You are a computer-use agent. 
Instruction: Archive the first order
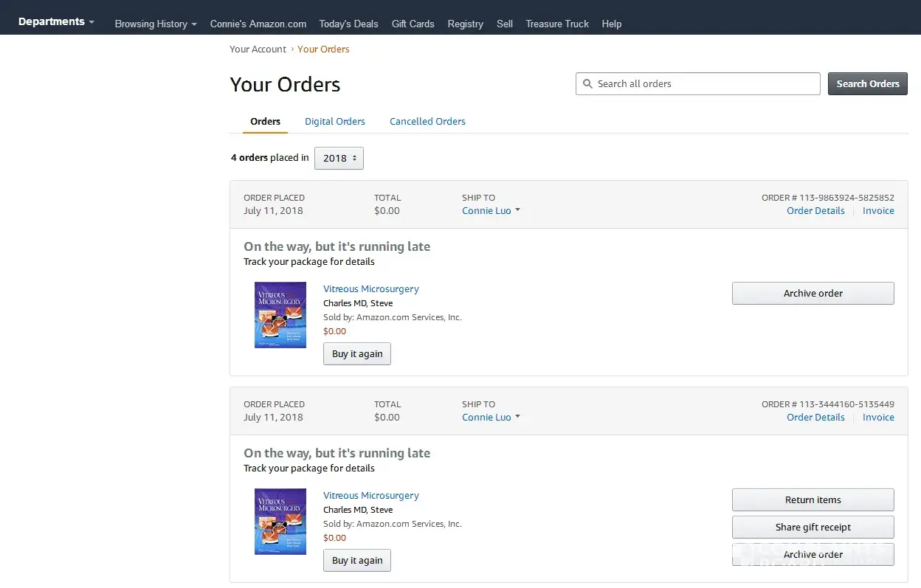[x=813, y=294]
